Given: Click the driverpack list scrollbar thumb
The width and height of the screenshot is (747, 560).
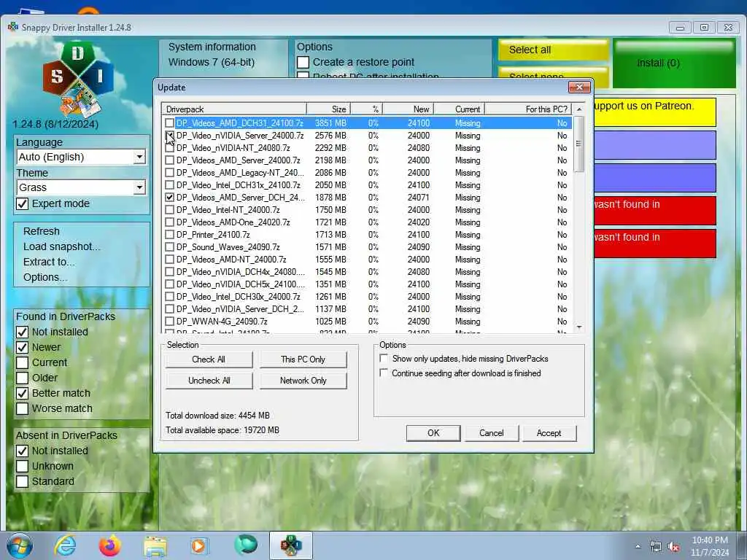Looking at the screenshot, I should click(578, 144).
